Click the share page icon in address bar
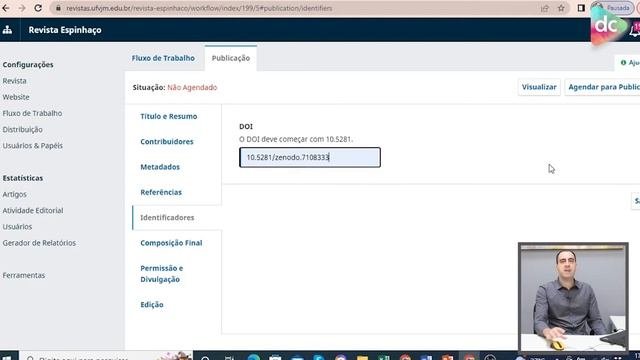Screen dimensions: 640x360 pyautogui.click(x=545, y=8)
